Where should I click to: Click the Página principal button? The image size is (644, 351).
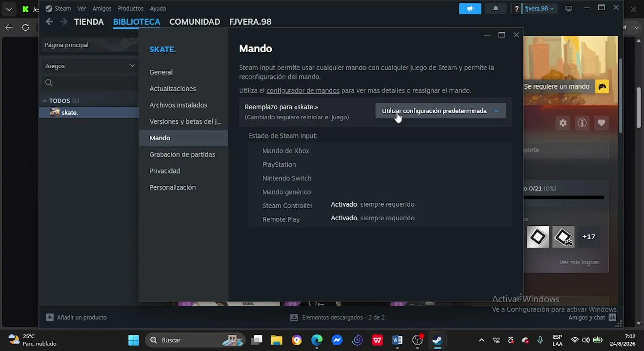89,45
